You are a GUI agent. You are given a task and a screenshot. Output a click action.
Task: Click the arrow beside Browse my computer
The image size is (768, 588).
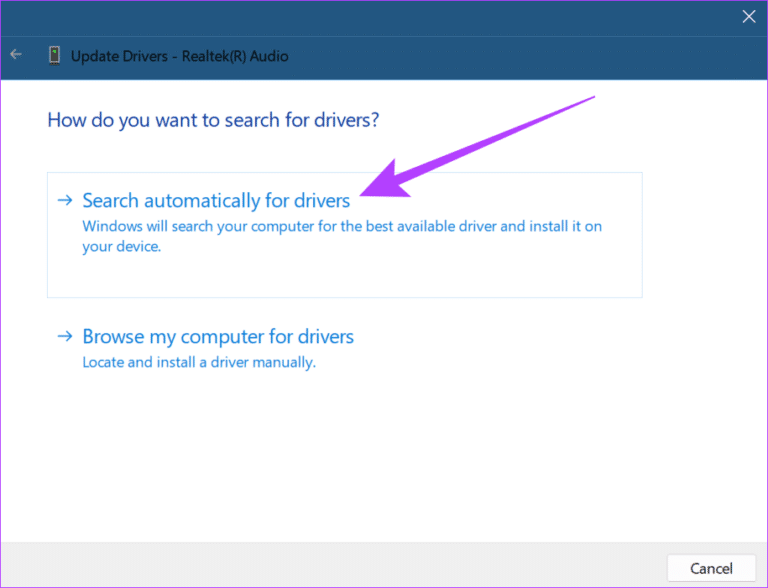(x=65, y=336)
